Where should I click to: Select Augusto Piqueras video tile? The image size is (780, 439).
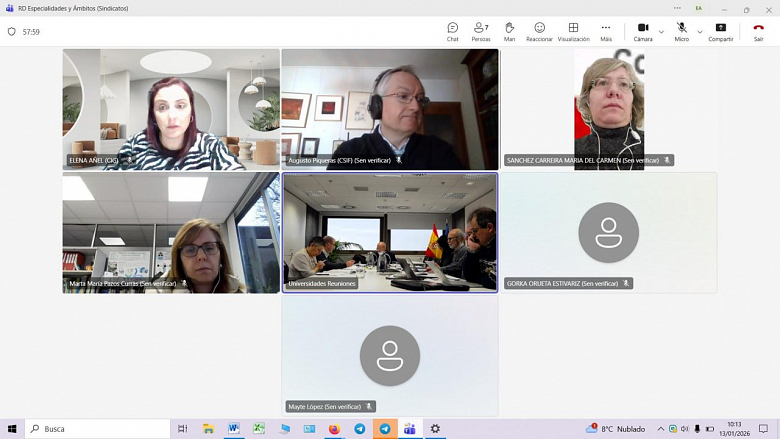(389, 108)
